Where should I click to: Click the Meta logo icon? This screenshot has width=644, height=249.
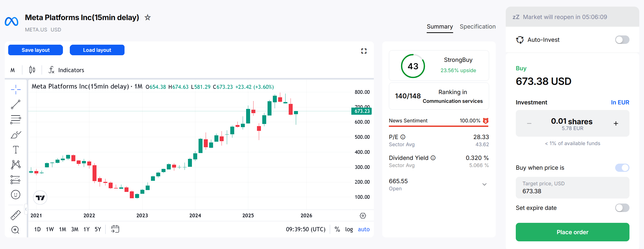click(12, 21)
